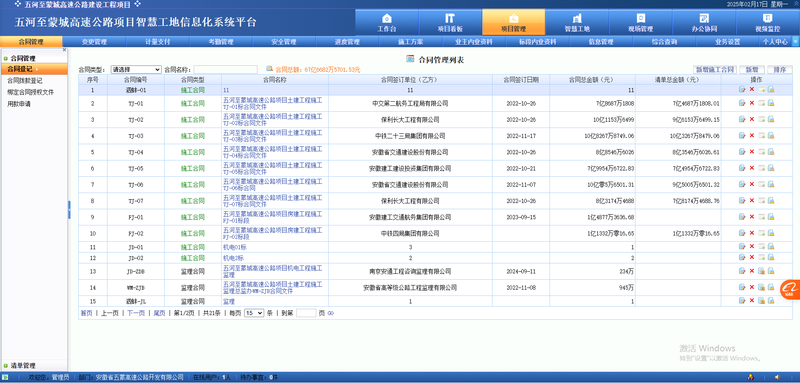This screenshot has width=800, height=383.
Task: Select 合同拨款登记 in the sidebar
Action: 24,81
